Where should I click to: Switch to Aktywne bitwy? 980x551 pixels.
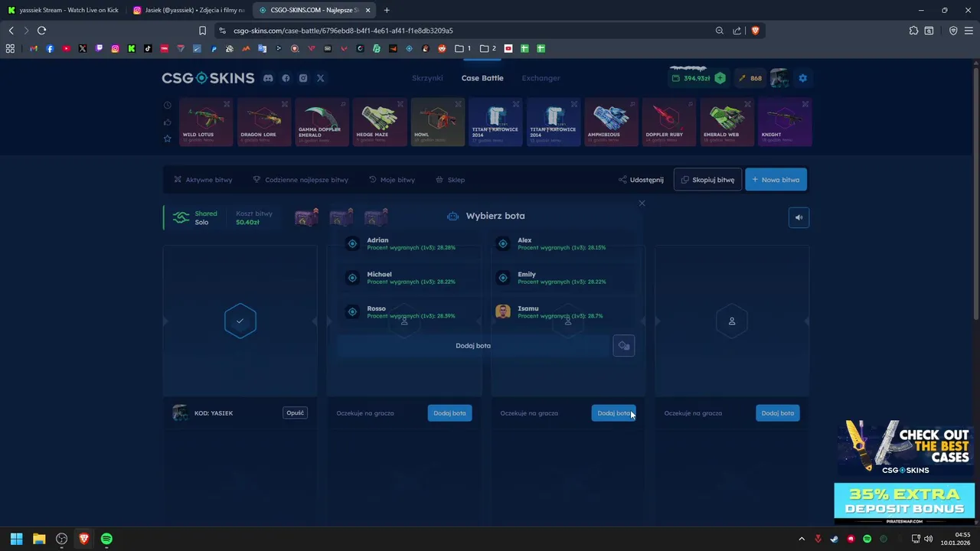pyautogui.click(x=203, y=180)
